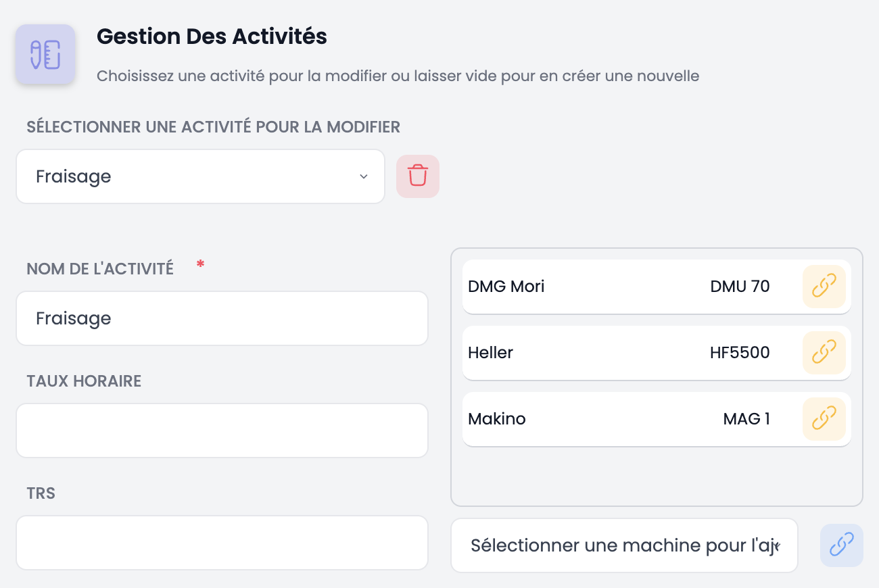The height and width of the screenshot is (588, 879).
Task: Click the Gestion Des Activités header icon
Action: [x=45, y=55]
